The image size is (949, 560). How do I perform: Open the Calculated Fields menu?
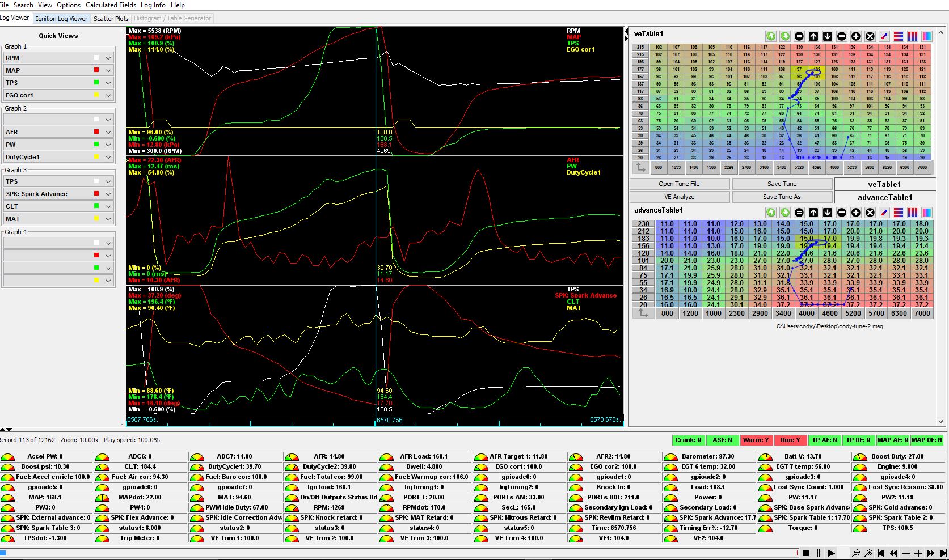(111, 5)
